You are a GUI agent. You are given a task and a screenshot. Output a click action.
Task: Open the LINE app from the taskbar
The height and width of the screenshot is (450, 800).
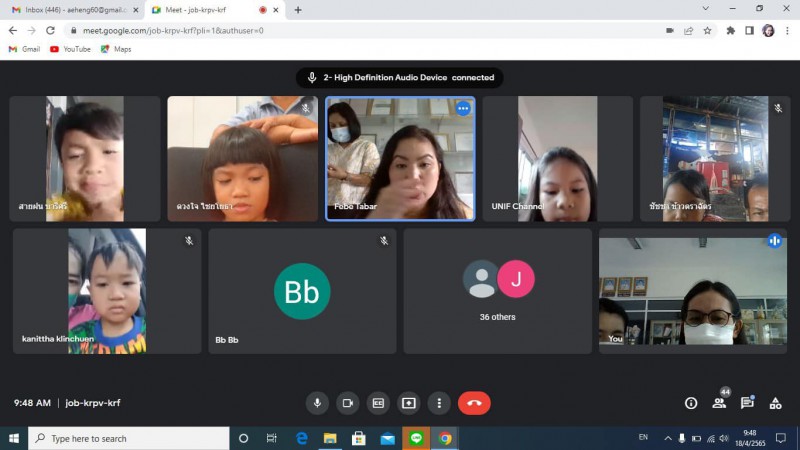coord(416,438)
